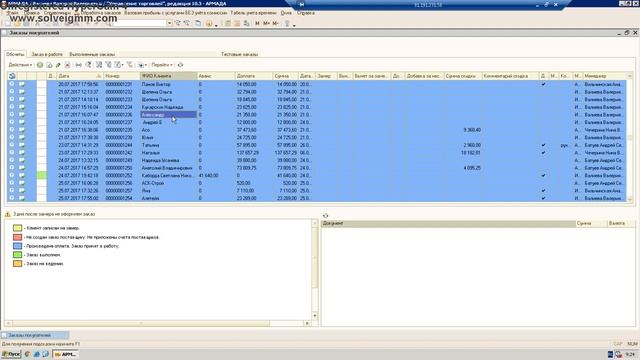
Task: Switch to the Тестовые заказы tab
Action: (240, 54)
